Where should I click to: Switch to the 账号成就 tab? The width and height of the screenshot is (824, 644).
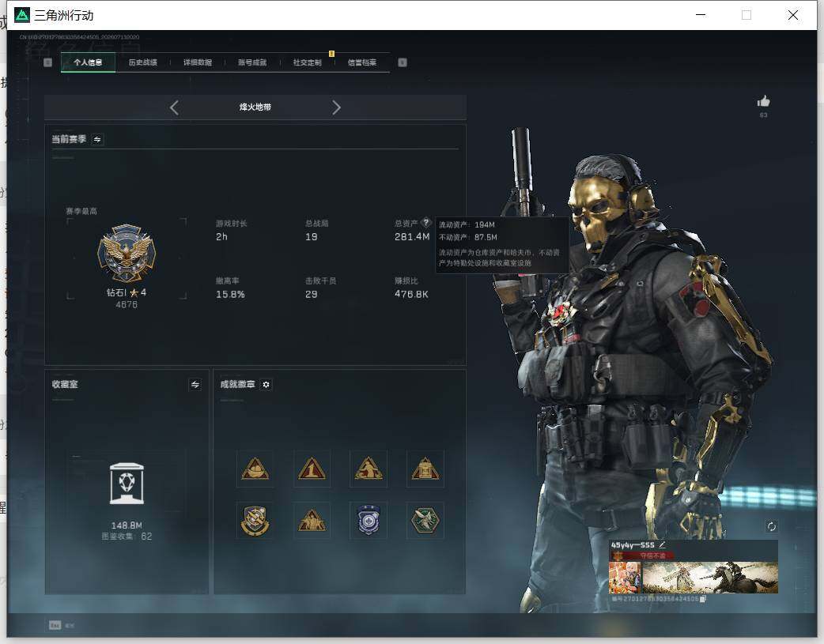(x=252, y=62)
